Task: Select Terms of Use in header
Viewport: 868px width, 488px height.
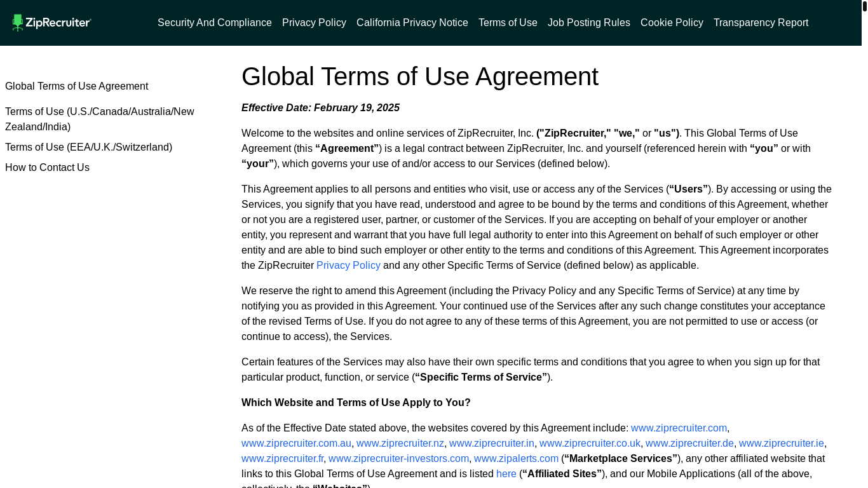Action: (x=508, y=23)
